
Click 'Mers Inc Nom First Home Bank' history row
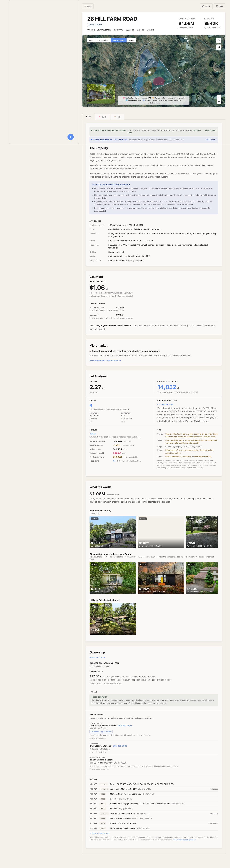click(154, 818)
